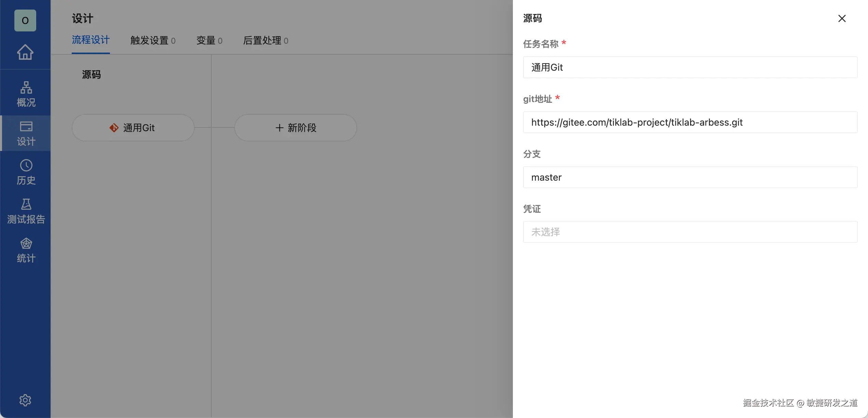868x418 pixels.
Task: Click the home icon in sidebar
Action: point(25,52)
